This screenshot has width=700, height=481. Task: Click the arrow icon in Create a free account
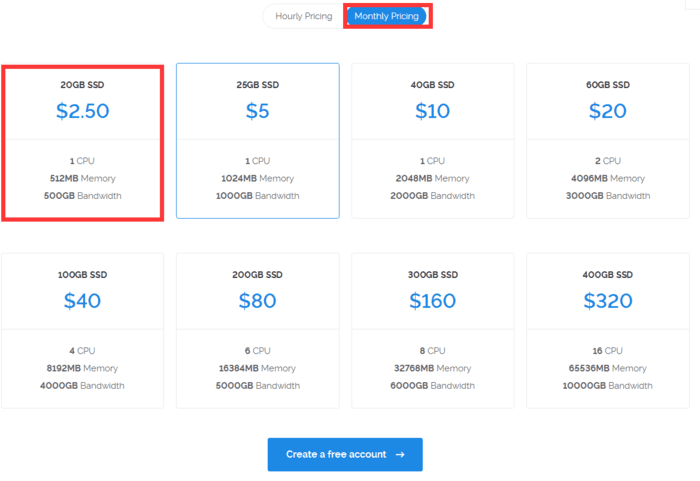[400, 454]
